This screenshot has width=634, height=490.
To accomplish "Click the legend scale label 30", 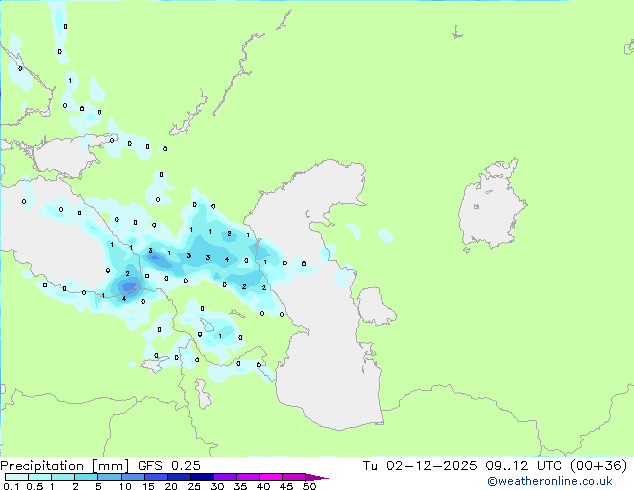I will pos(217,486).
